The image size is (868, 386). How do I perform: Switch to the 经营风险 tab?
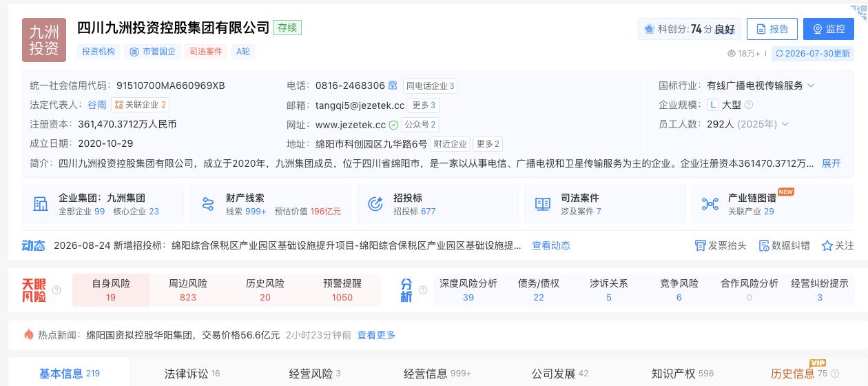pos(314,374)
